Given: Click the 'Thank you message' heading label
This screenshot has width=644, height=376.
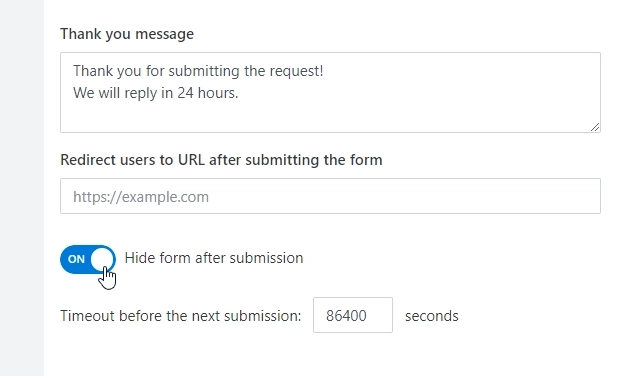Looking at the screenshot, I should (127, 34).
